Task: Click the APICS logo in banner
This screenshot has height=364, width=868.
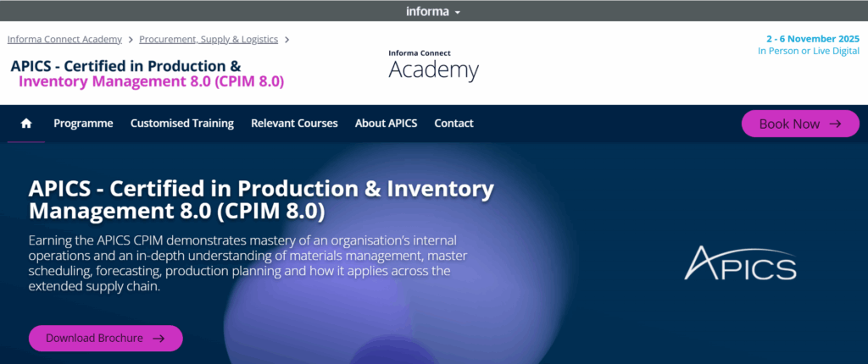Action: 741,262
